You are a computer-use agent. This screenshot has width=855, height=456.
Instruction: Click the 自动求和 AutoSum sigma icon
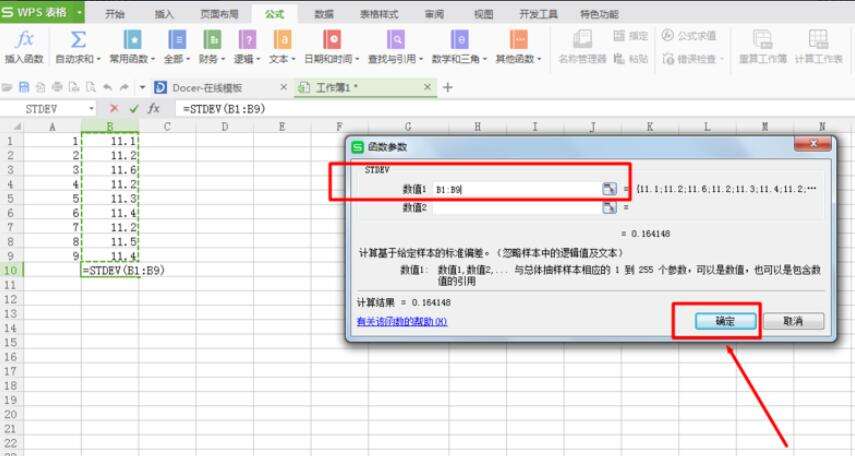[x=78, y=39]
